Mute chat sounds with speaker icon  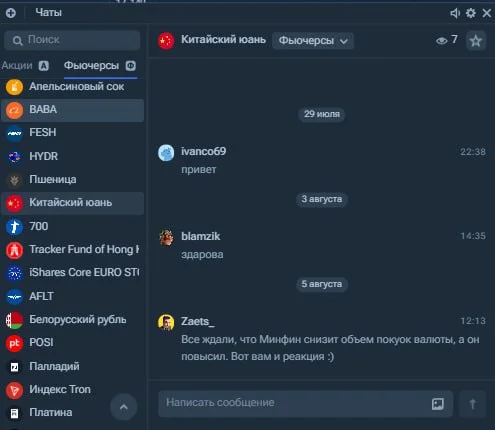(x=455, y=13)
